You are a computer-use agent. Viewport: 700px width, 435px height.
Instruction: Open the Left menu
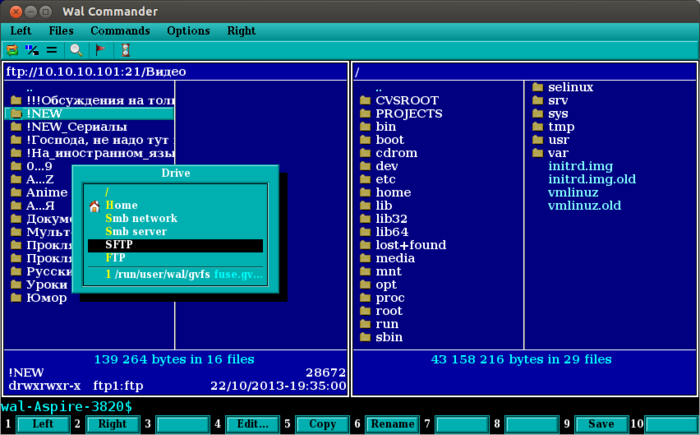[21, 31]
